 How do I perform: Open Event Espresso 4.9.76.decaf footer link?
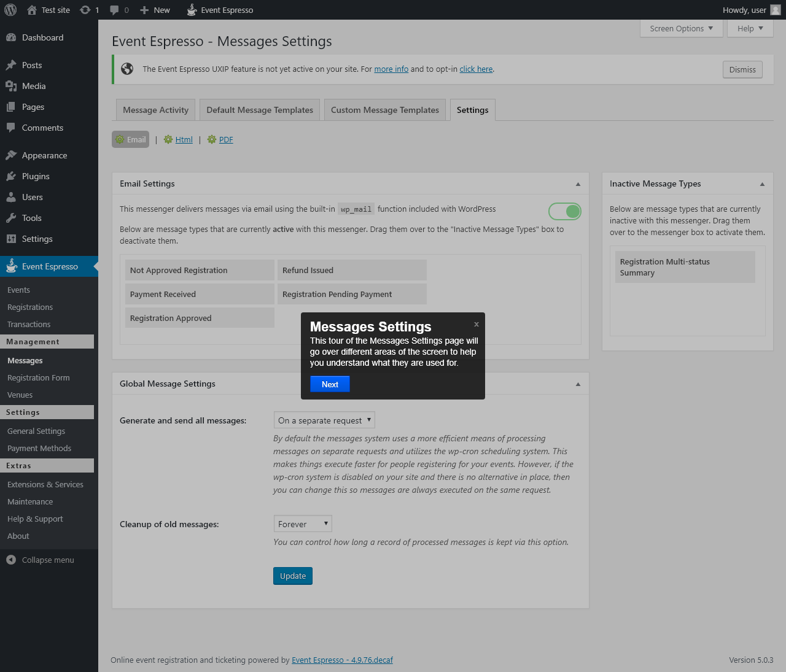[x=342, y=660]
